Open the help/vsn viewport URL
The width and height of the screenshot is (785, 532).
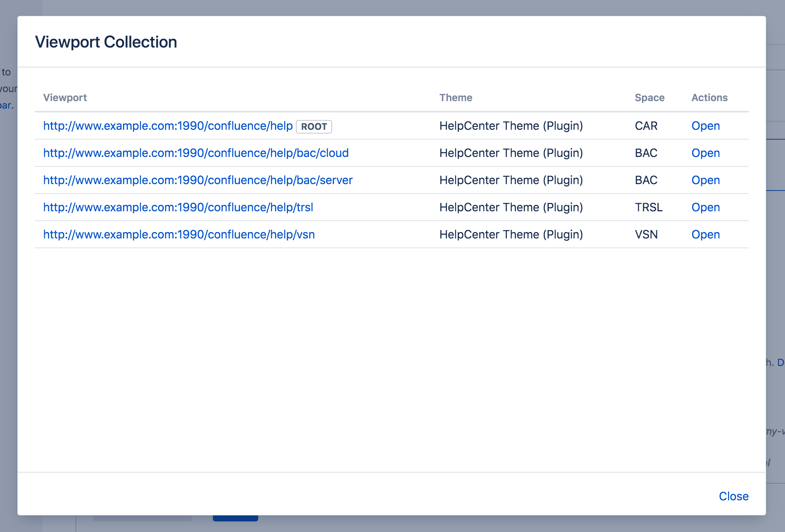click(179, 234)
